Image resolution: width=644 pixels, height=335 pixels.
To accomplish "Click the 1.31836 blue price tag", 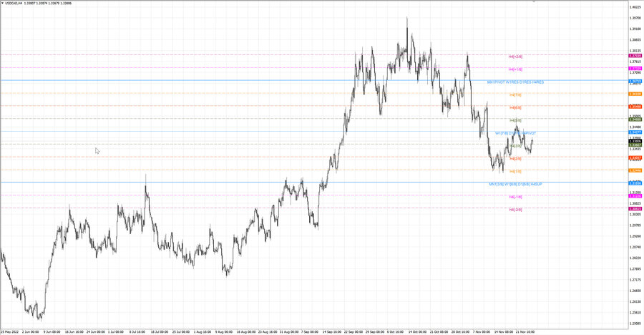I will click(635, 183).
